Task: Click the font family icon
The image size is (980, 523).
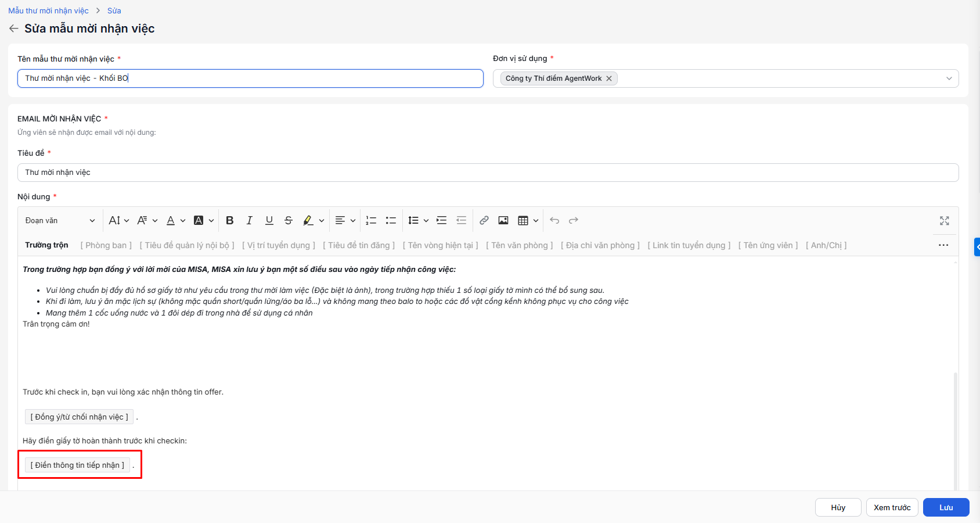Action: click(142, 220)
